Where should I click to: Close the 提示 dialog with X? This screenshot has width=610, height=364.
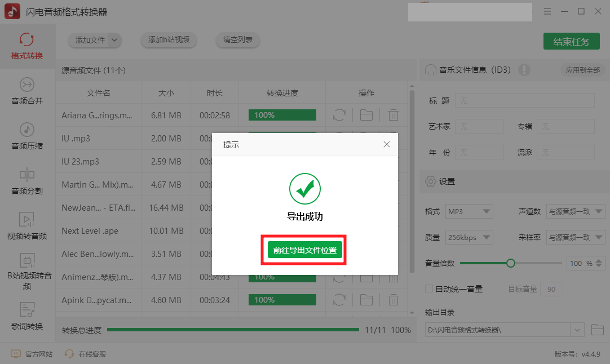click(x=386, y=144)
